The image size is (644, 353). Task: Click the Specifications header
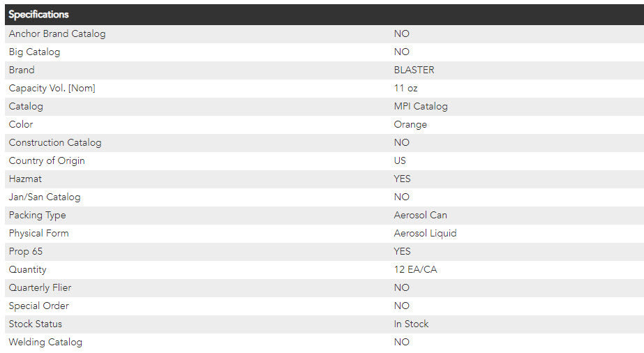[39, 15]
